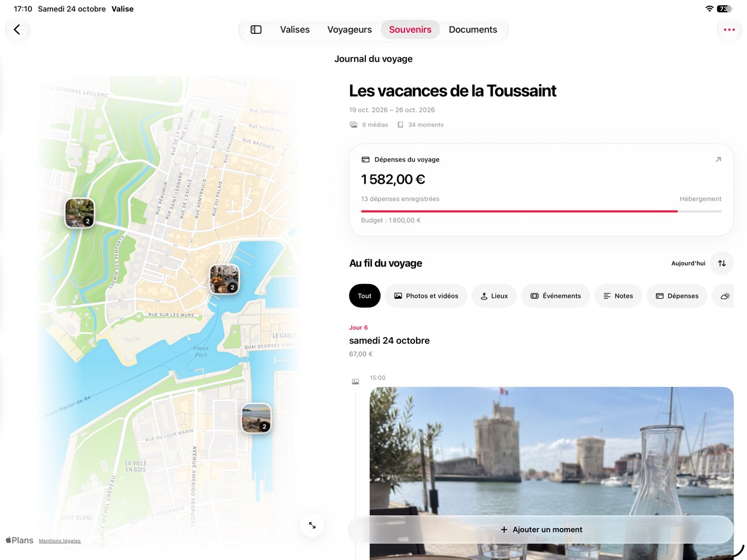Image resolution: width=747 pixels, height=560 pixels.
Task: Click the photo icon beside 15:00 entry
Action: pyautogui.click(x=355, y=381)
